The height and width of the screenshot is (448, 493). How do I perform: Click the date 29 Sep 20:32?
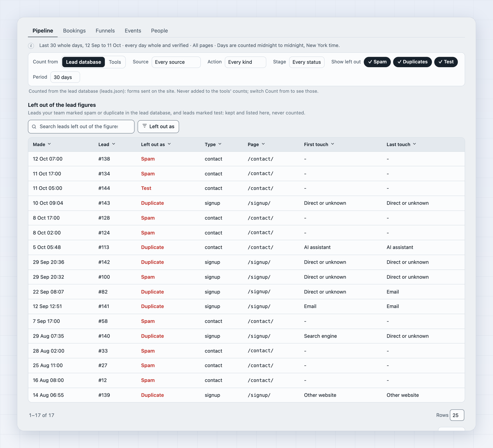point(48,277)
